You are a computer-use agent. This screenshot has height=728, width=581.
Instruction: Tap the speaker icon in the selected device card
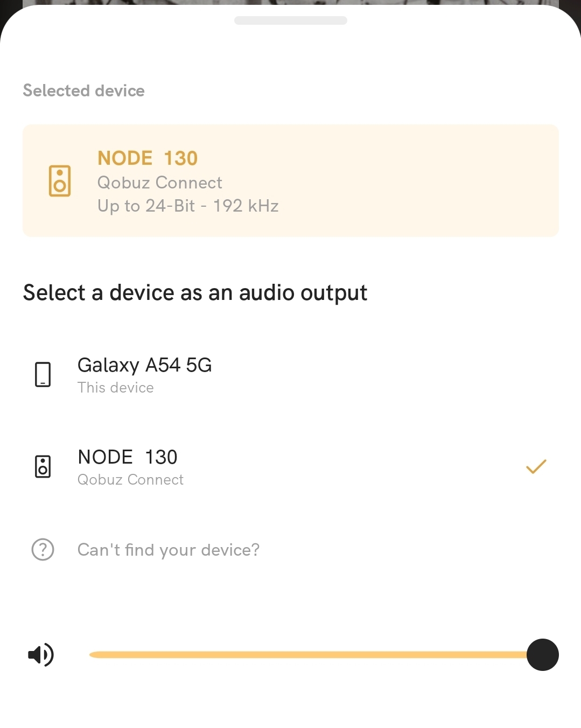coord(60,180)
